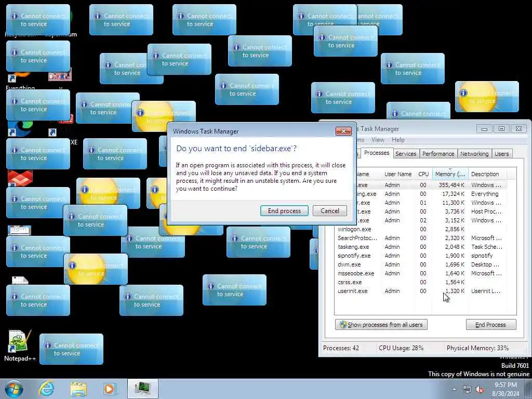Viewport: 532px width, 399px height.
Task: Click the Userinit L... description cell
Action: [x=486, y=291]
